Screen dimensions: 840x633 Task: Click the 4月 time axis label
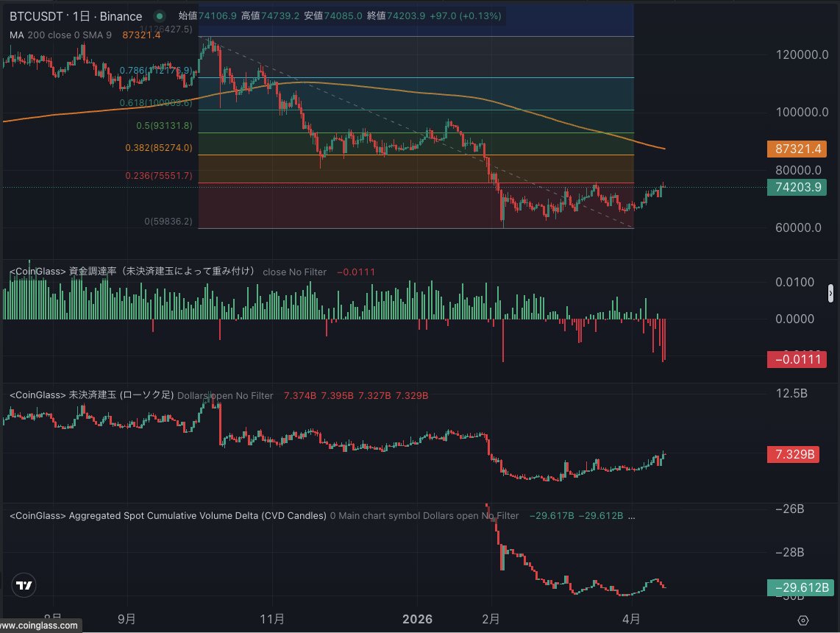[632, 619]
